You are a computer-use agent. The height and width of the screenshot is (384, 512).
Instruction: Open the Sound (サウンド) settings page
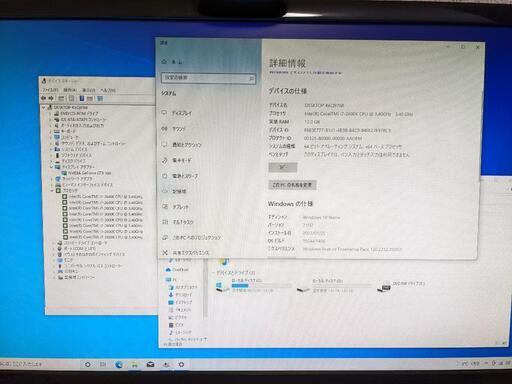[178, 129]
